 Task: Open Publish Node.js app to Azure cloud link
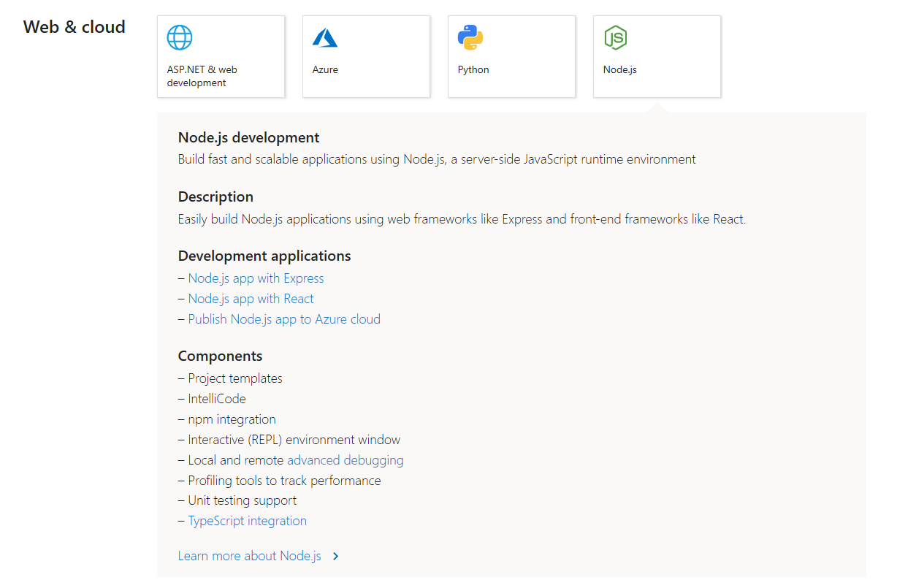coord(284,319)
